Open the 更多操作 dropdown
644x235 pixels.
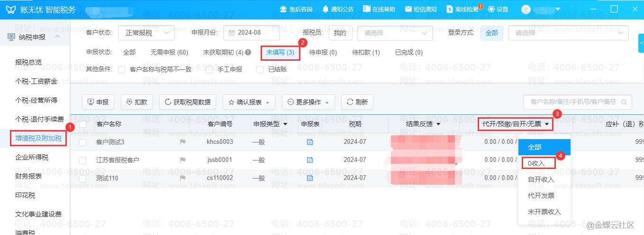click(308, 102)
